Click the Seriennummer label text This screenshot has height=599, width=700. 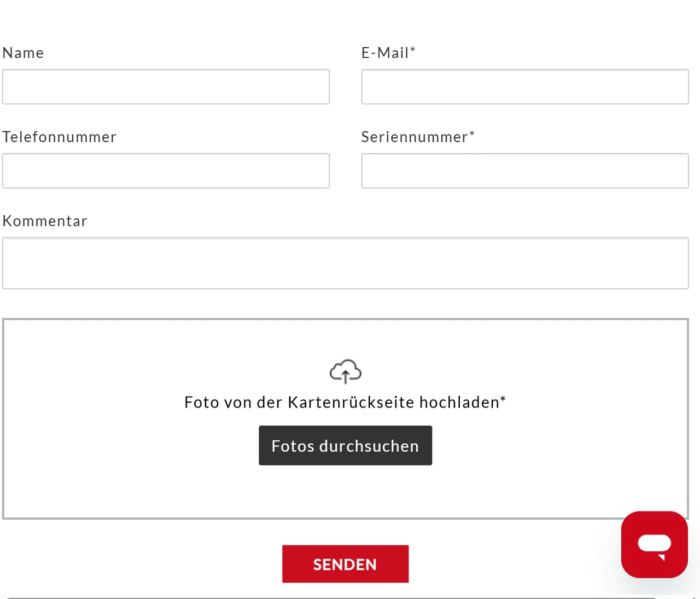coord(415,137)
